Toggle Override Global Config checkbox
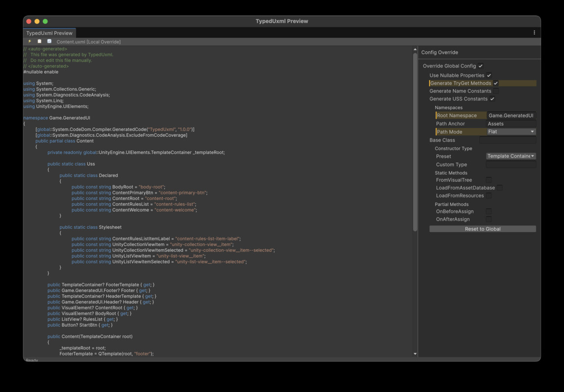The height and width of the screenshot is (392, 564). click(x=481, y=66)
